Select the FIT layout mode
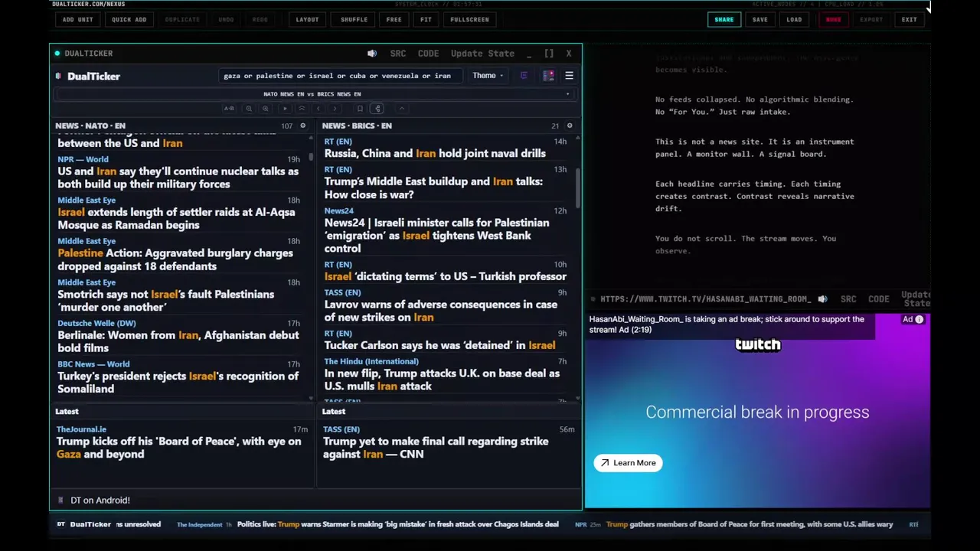980x551 pixels. click(x=426, y=19)
